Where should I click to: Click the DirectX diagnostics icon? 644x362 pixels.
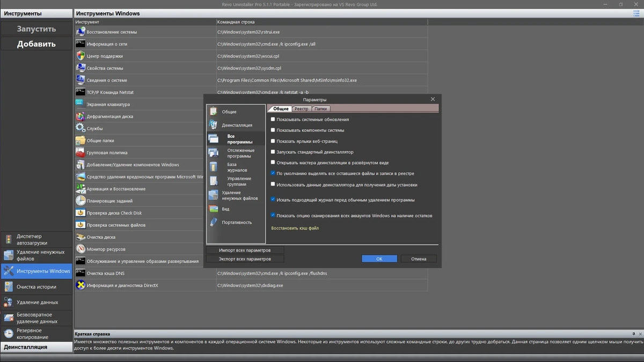80,285
